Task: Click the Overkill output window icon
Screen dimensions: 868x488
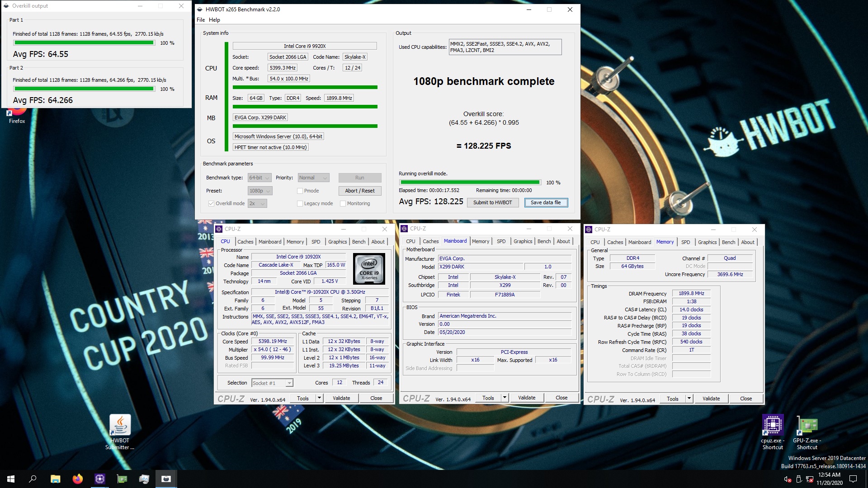Action: coord(6,6)
